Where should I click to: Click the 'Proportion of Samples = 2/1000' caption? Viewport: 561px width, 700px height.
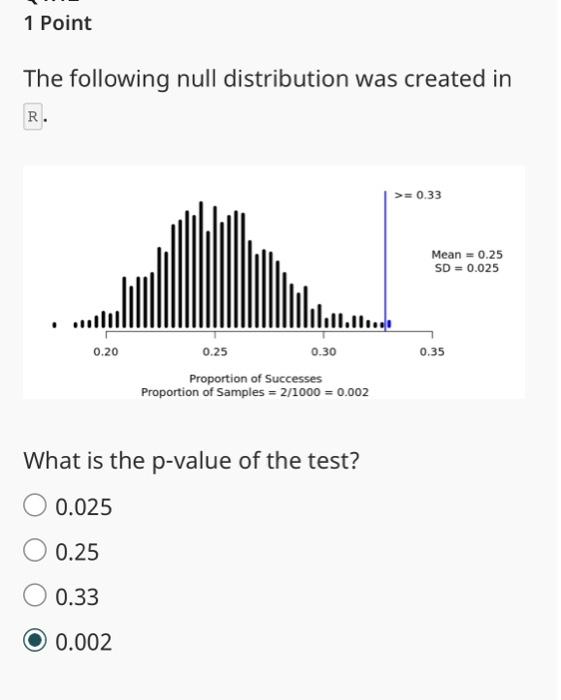230,392
